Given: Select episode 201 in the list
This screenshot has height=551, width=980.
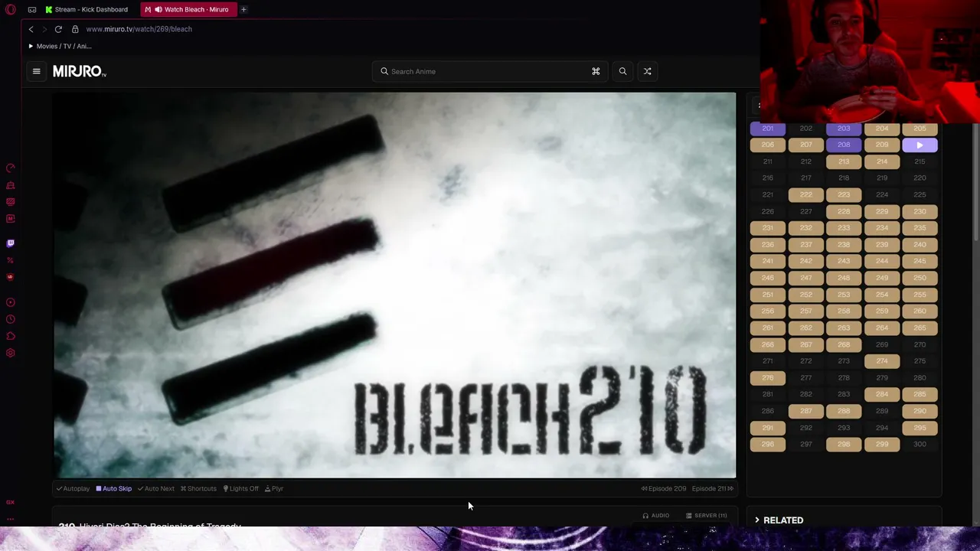Looking at the screenshot, I should coord(767,128).
